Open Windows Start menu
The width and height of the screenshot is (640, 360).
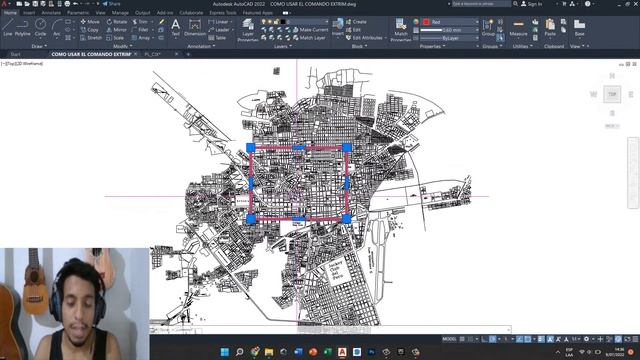(x=225, y=352)
